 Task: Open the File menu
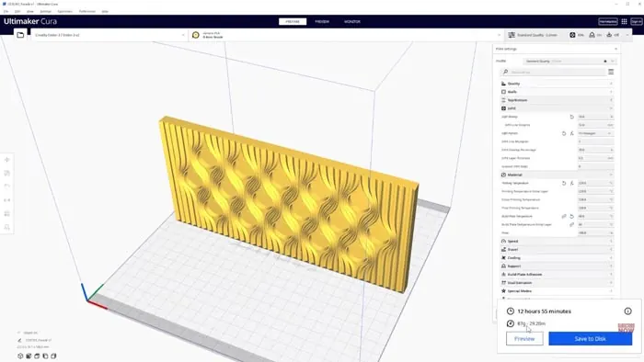(6, 11)
